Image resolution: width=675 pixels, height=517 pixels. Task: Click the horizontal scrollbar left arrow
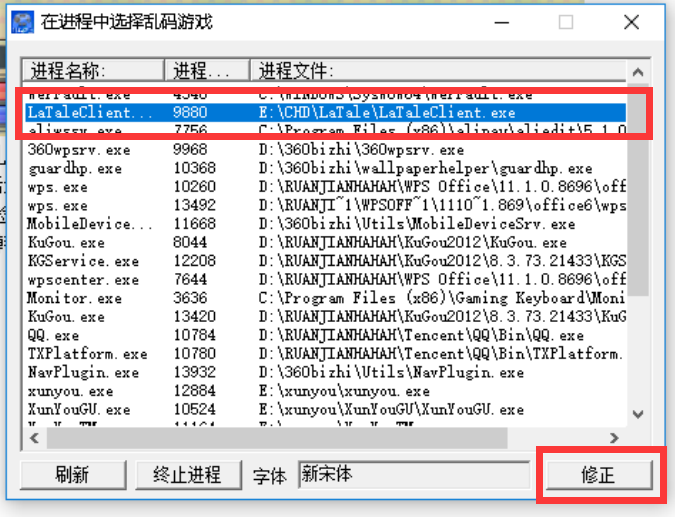(x=34, y=438)
